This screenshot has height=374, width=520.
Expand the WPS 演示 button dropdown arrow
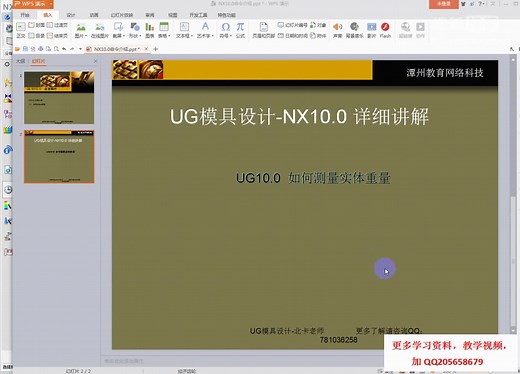point(51,4)
